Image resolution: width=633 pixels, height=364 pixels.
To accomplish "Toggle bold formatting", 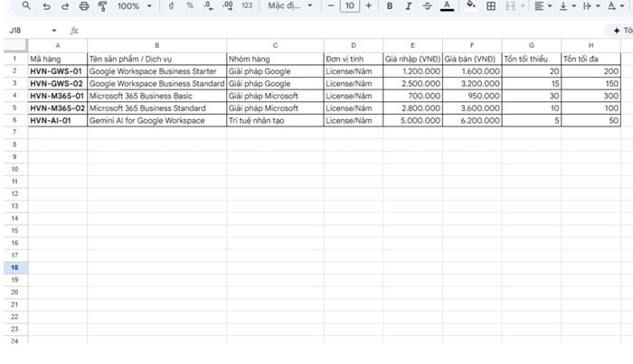I will (390, 6).
